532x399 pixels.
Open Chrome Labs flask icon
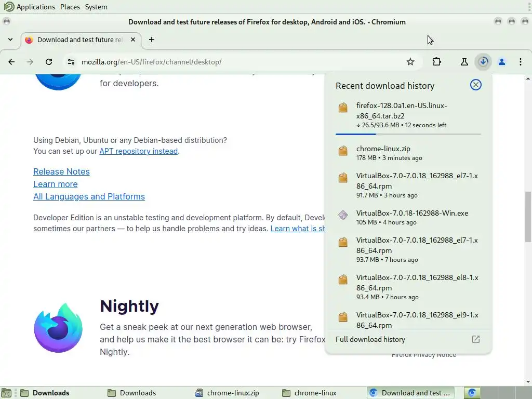(464, 62)
